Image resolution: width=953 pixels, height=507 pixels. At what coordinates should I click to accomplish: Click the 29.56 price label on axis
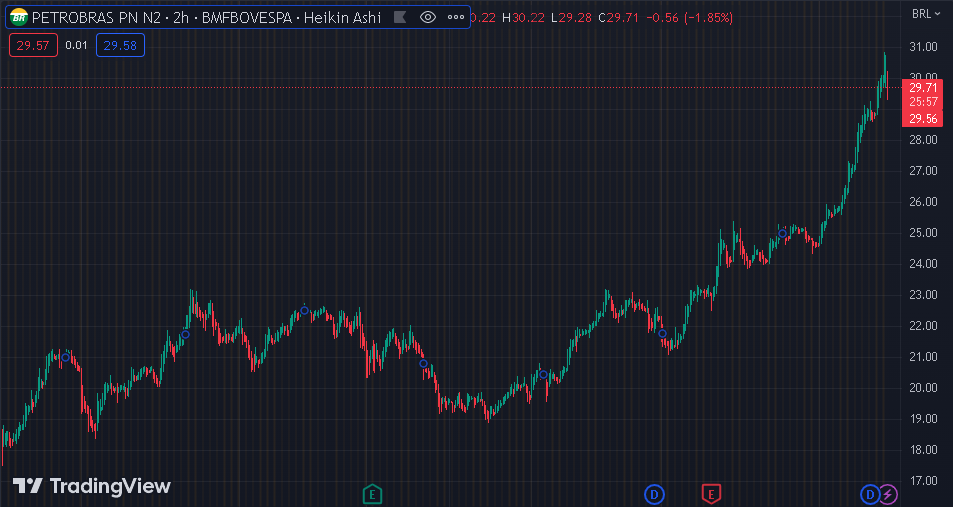click(923, 119)
